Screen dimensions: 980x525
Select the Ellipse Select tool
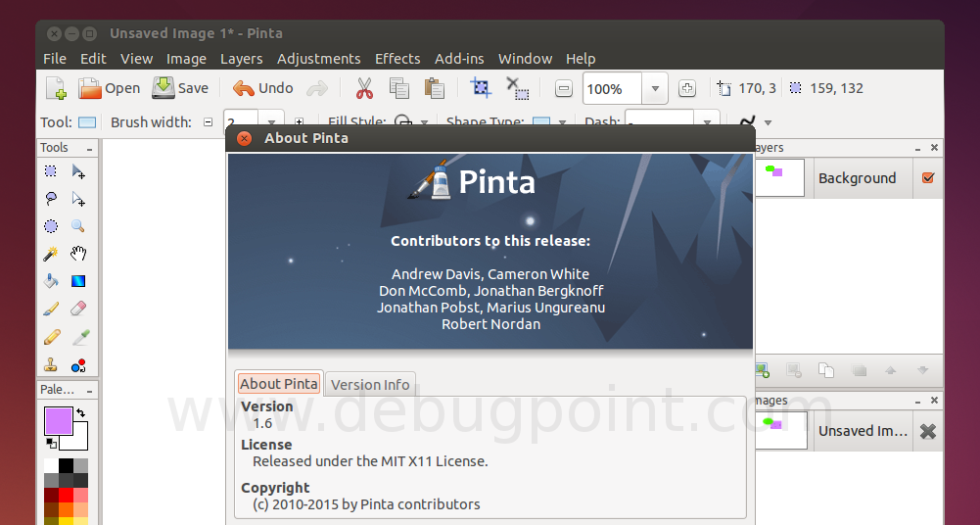[51, 226]
